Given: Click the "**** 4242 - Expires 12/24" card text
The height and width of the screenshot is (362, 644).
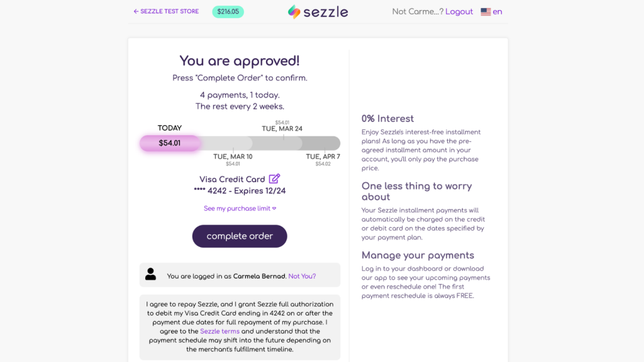Looking at the screenshot, I should (x=240, y=190).
